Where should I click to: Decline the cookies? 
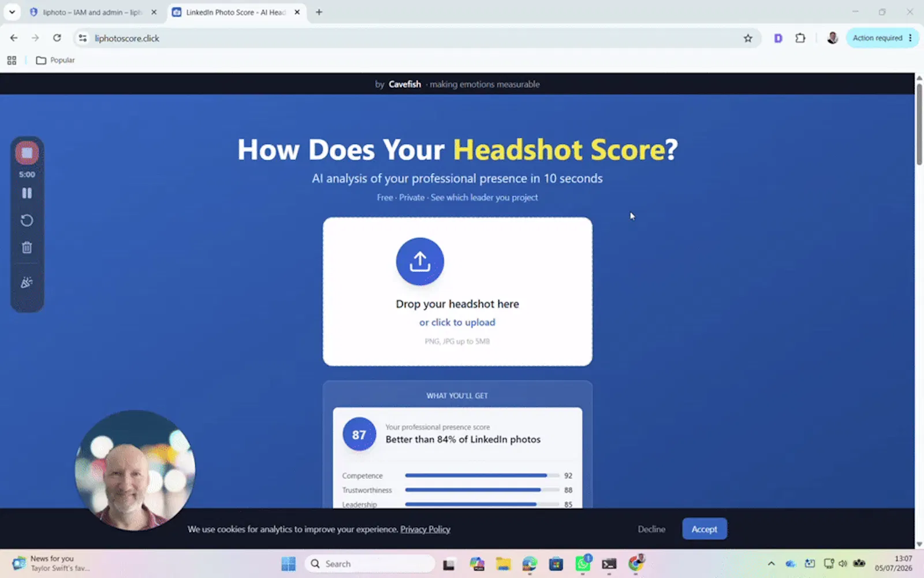(x=651, y=529)
